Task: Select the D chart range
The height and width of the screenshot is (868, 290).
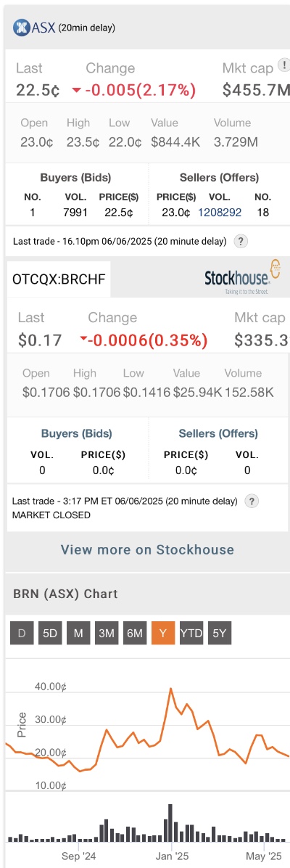Action: [x=22, y=634]
